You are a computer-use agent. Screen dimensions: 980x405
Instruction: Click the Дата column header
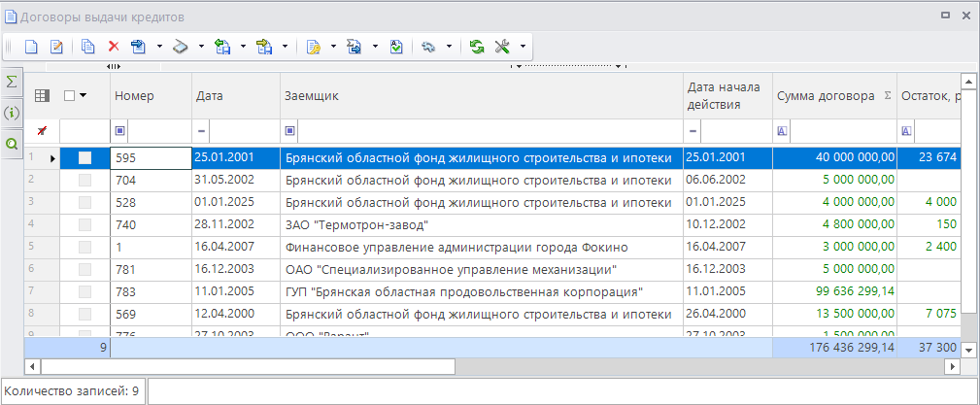235,95
